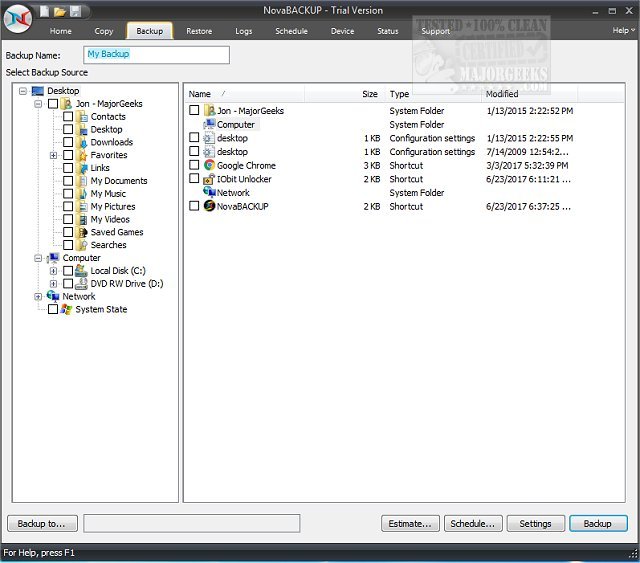Expand the Local Disk (C:) node
Image resolution: width=640 pixels, height=563 pixels.
pyautogui.click(x=53, y=271)
